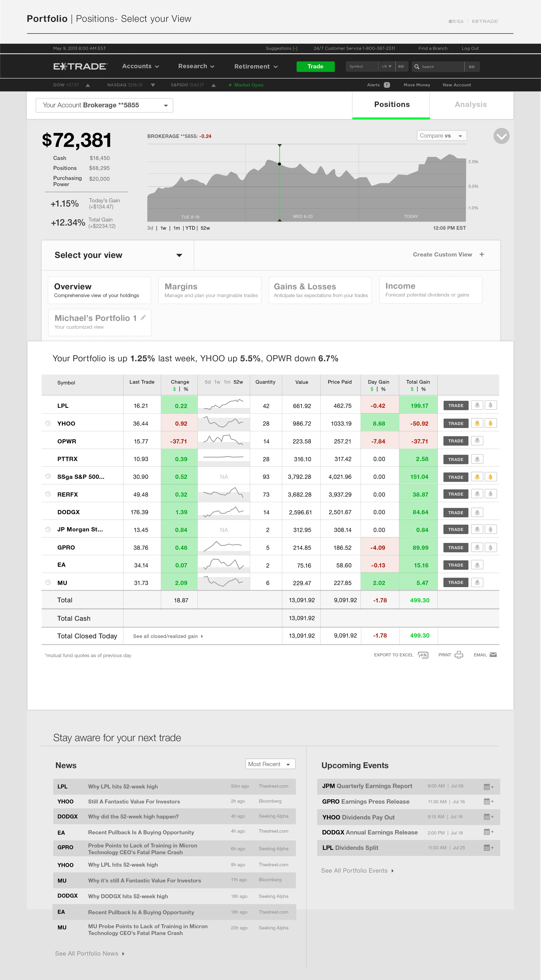Image resolution: width=541 pixels, height=980 pixels.
Task: Click the droplet icon in the LPL row
Action: 490,405
